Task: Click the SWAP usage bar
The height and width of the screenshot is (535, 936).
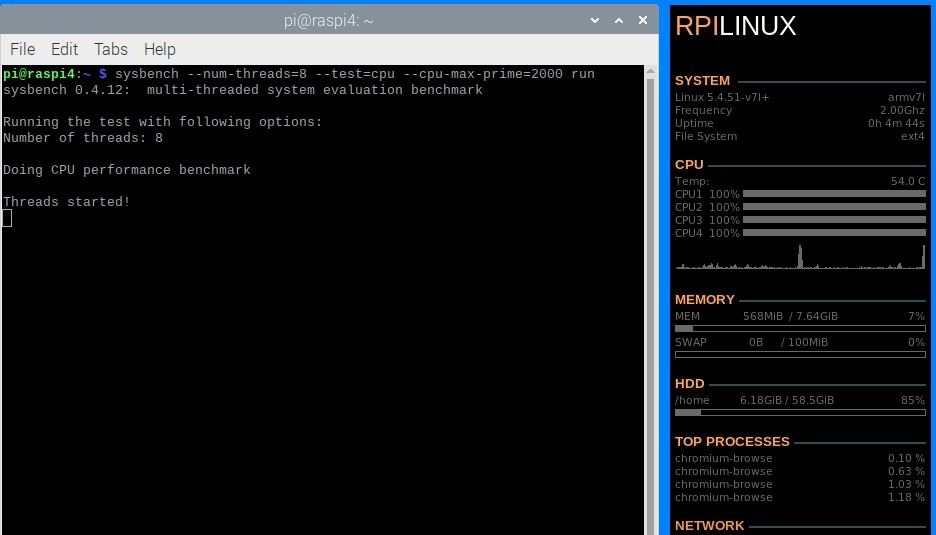Action: 800,354
